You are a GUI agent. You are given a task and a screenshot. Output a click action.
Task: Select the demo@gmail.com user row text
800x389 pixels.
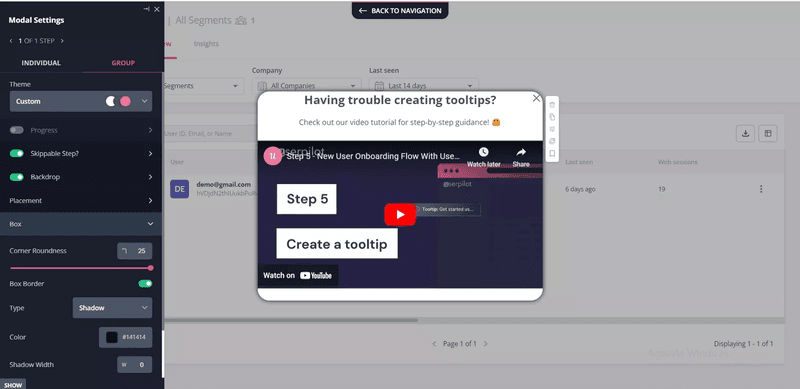[x=223, y=184]
